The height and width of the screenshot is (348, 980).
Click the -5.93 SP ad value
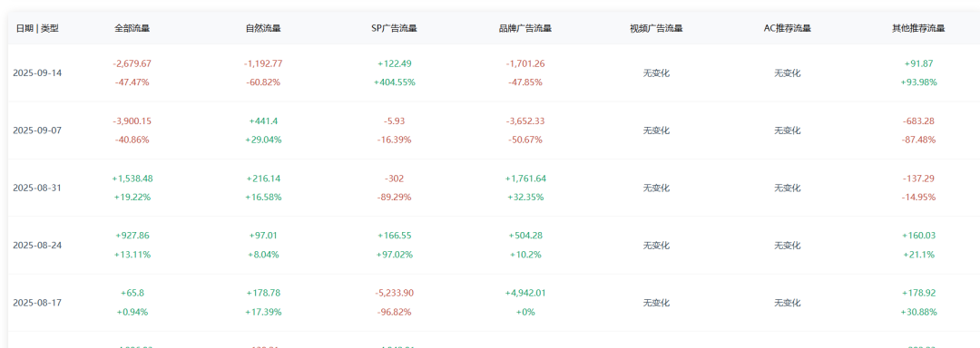point(394,121)
